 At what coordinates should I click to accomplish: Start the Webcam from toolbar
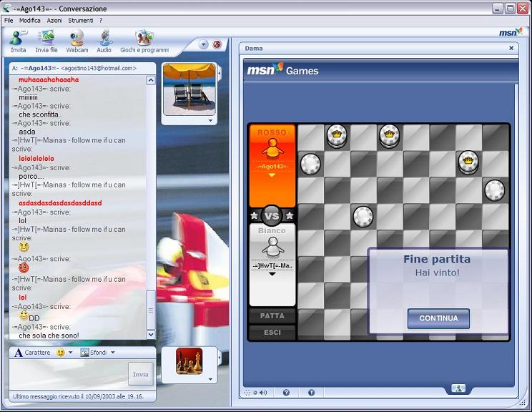(x=77, y=41)
